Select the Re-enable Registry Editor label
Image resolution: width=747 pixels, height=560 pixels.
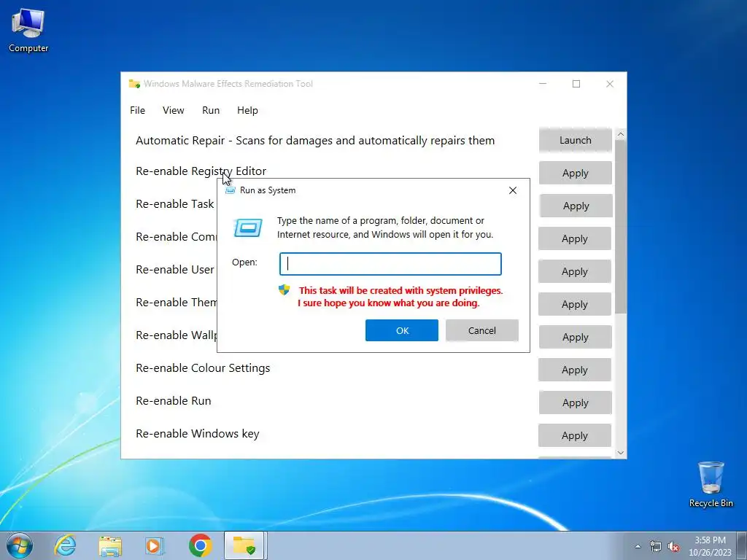pos(201,171)
